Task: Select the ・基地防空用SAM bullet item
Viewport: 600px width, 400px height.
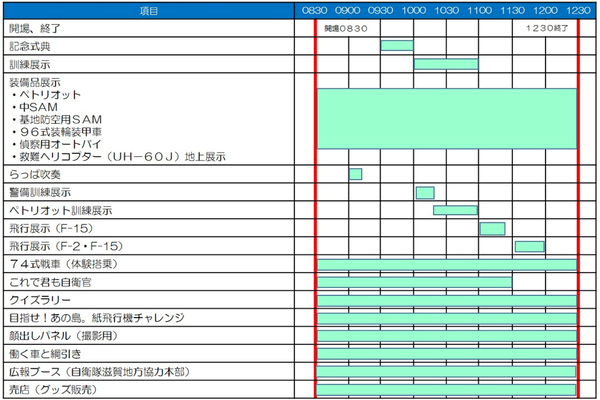Action: click(56, 119)
